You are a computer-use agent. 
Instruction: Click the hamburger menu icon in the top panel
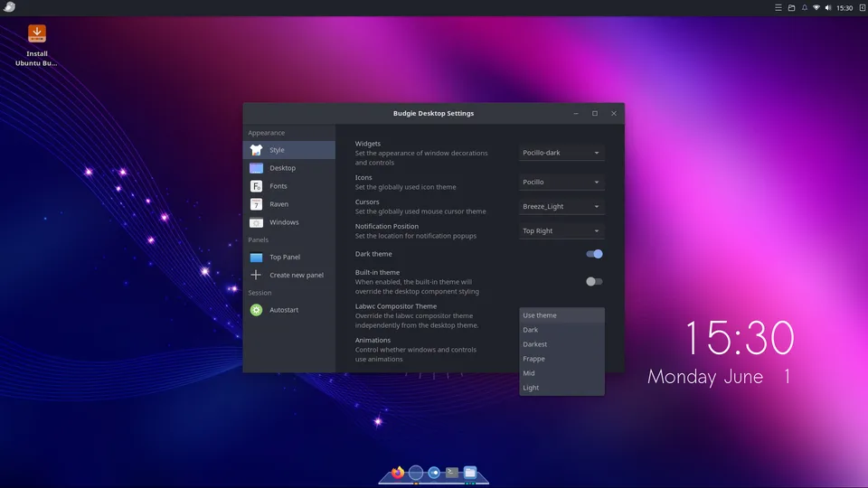[778, 8]
